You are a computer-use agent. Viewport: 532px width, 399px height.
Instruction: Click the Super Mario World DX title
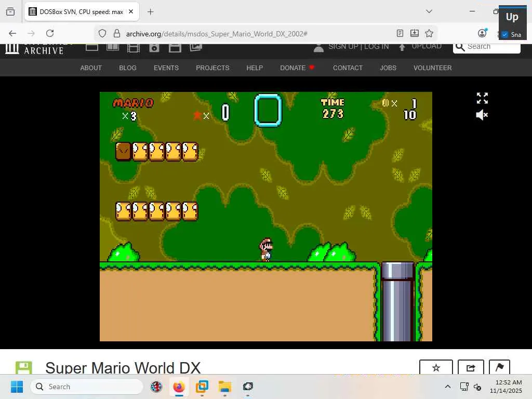pos(123,367)
